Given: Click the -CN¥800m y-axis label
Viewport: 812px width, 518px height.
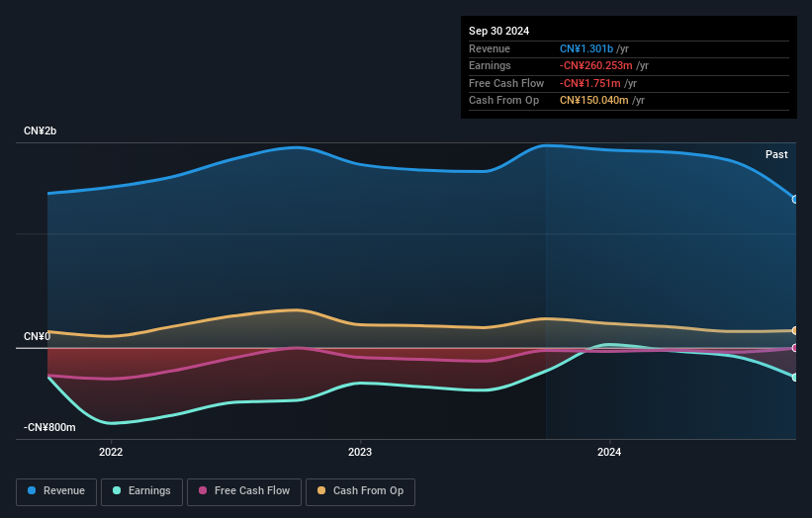Looking at the screenshot, I should click(49, 427).
